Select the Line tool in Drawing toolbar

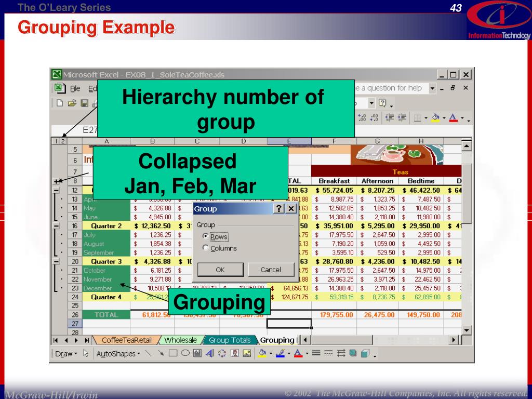click(148, 353)
